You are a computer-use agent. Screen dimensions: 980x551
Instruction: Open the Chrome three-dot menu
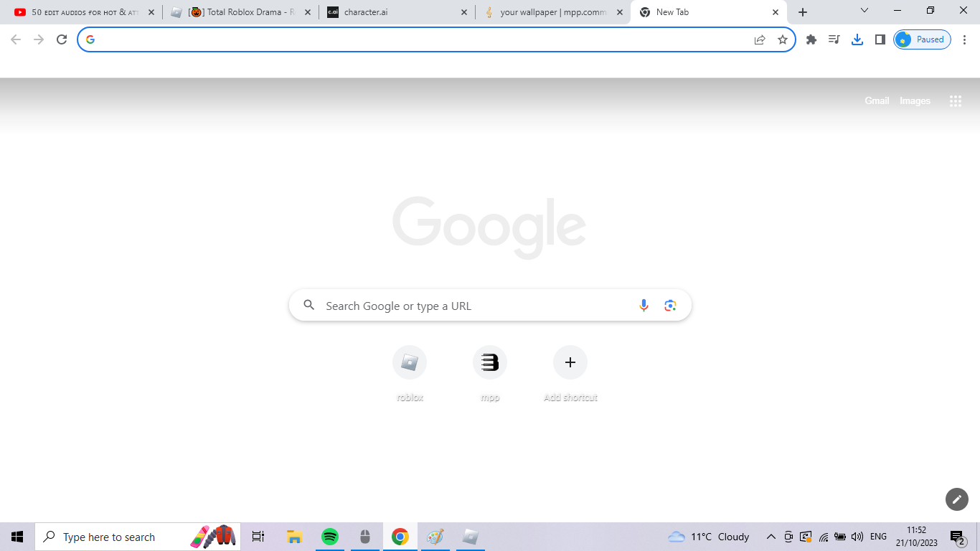[x=965, y=39]
